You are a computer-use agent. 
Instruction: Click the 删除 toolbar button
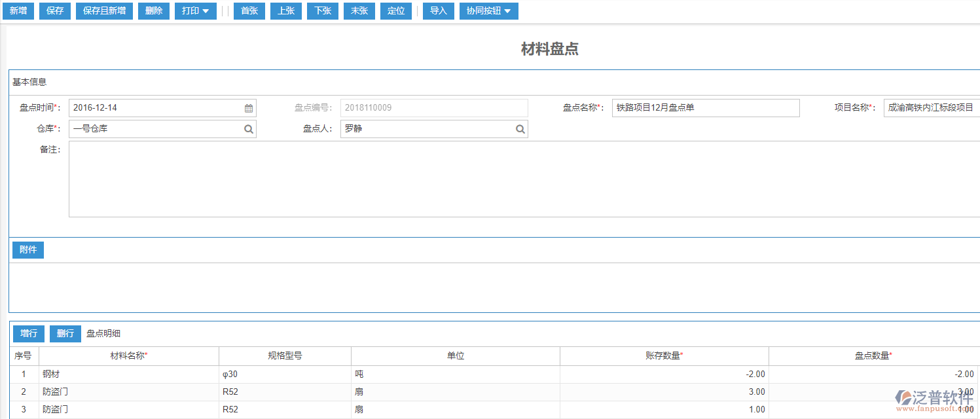(153, 10)
